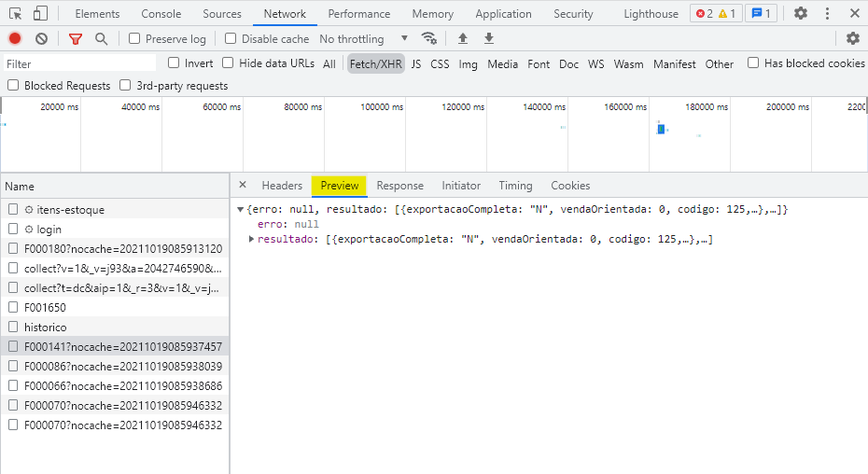868x474 pixels.
Task: Open DevTools settings gear icon
Action: tap(801, 14)
